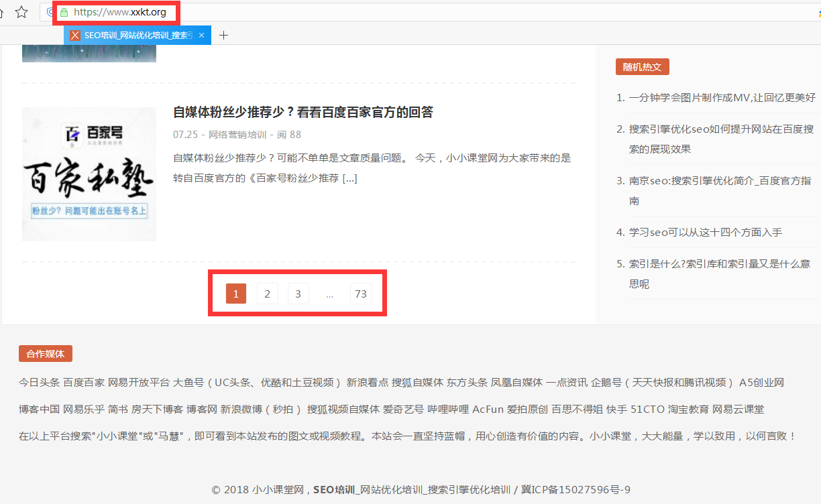
Task: Go to pagination page 2
Action: (267, 294)
